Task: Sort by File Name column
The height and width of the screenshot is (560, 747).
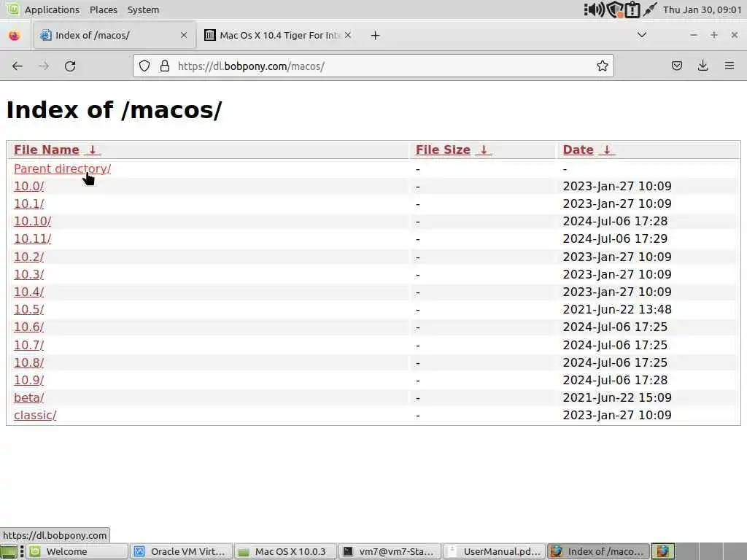Action: click(x=46, y=149)
